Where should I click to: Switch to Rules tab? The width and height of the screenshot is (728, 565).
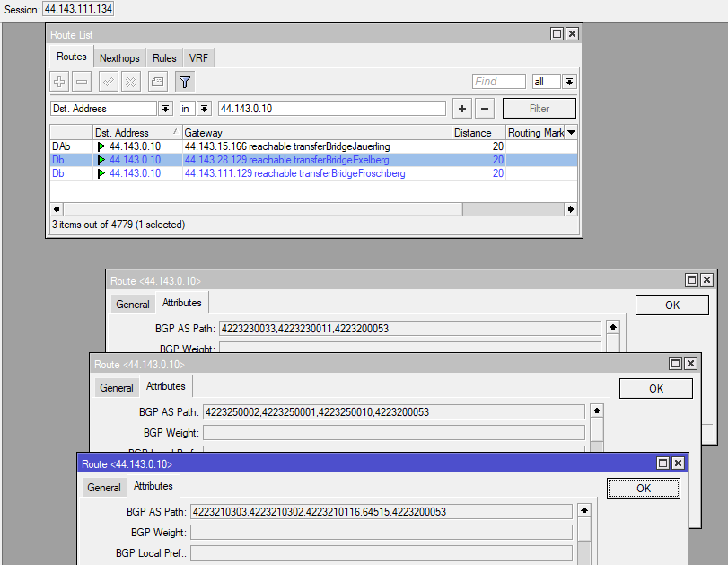[164, 58]
